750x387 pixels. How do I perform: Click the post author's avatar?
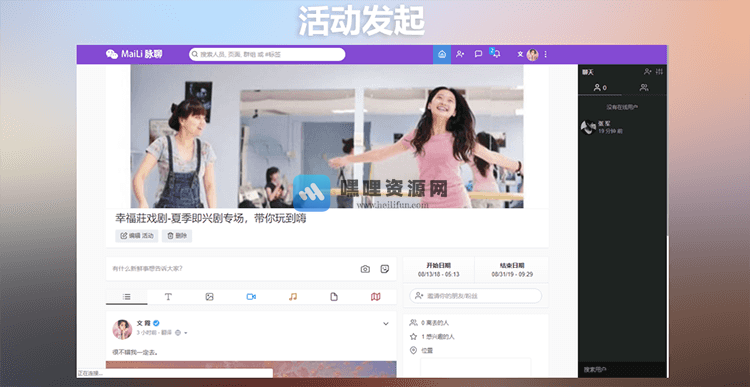pos(122,329)
